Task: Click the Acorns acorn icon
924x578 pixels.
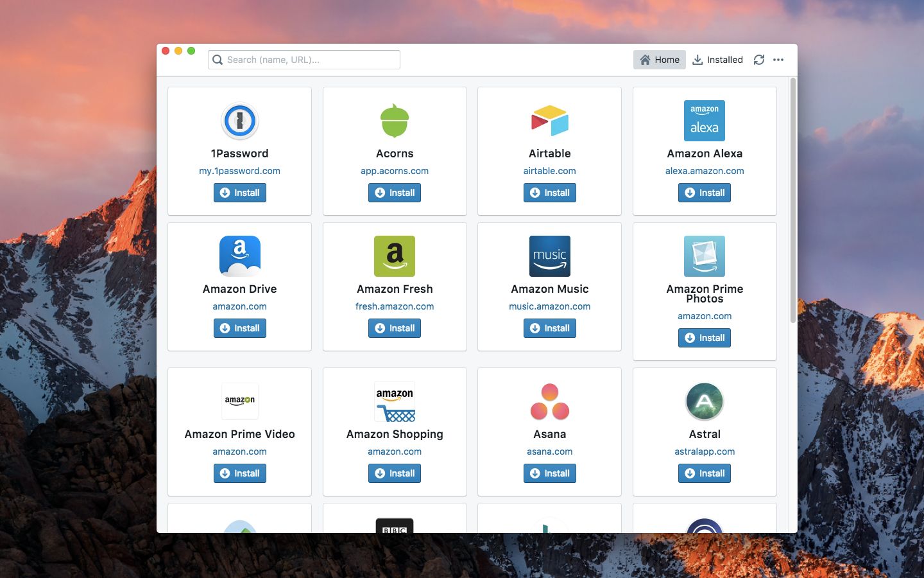Action: 395,121
